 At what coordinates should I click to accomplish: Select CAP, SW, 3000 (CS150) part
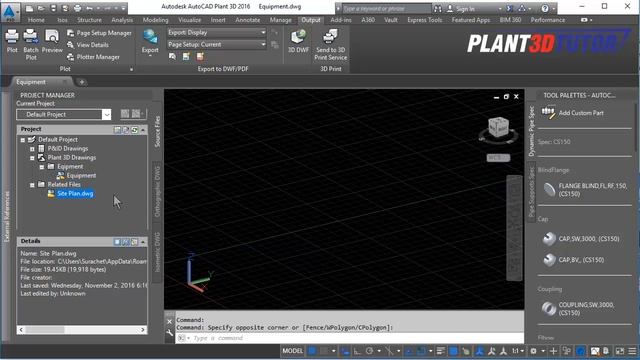tap(581, 239)
